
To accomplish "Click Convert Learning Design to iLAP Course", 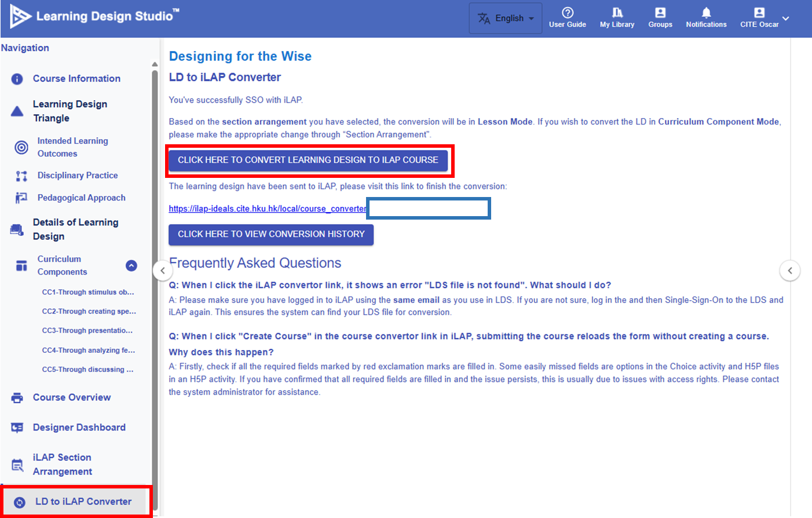I will [308, 160].
